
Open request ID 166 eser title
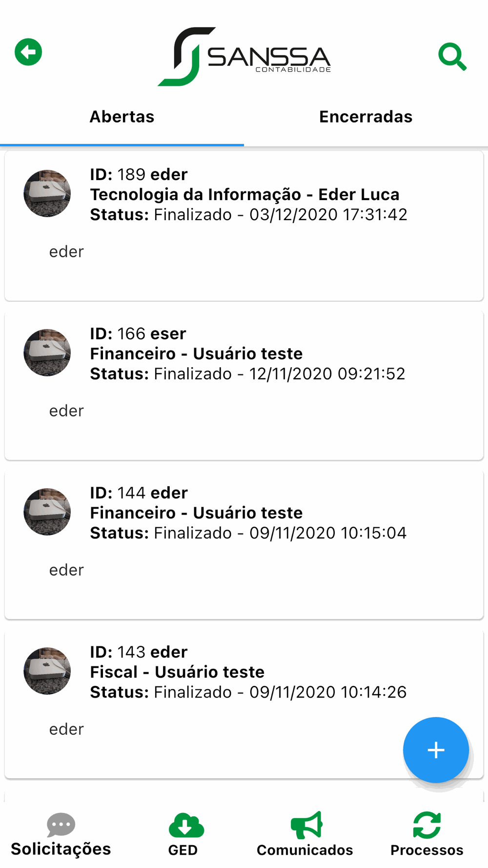(x=138, y=334)
